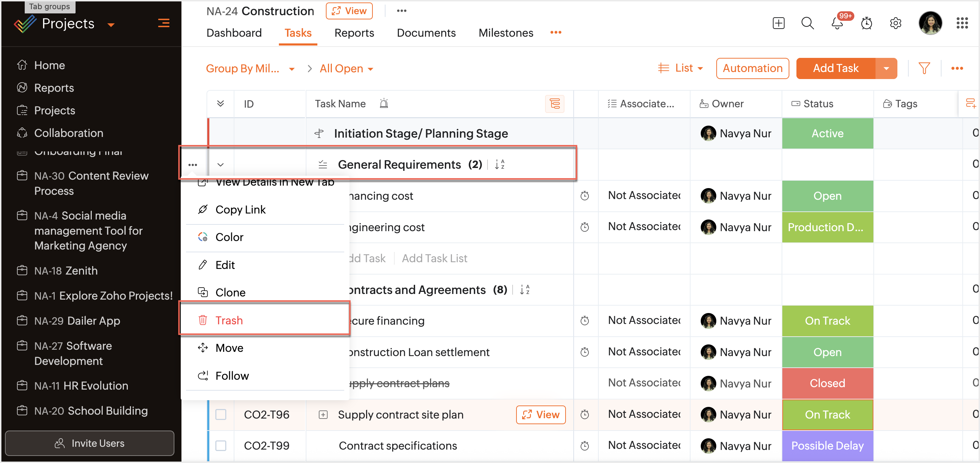Switch to the Reports tab
Image resolution: width=980 pixels, height=463 pixels.
click(354, 33)
